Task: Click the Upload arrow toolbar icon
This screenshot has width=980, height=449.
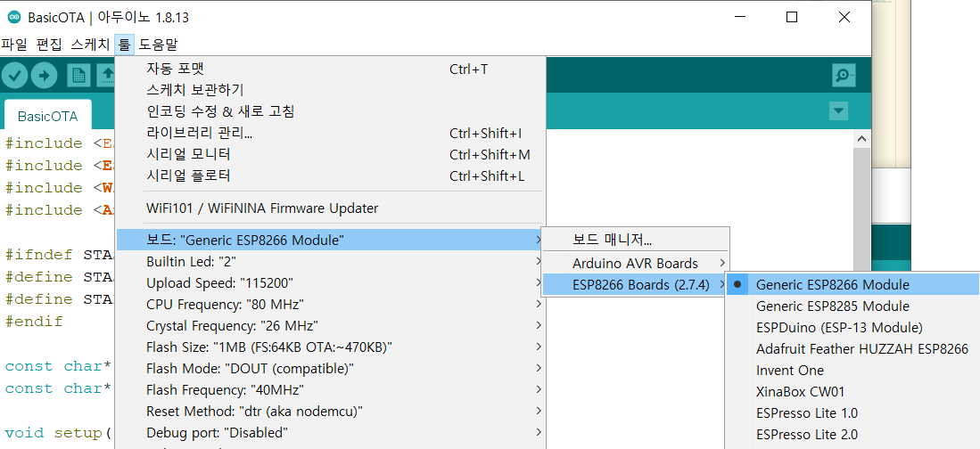Action: (45, 76)
